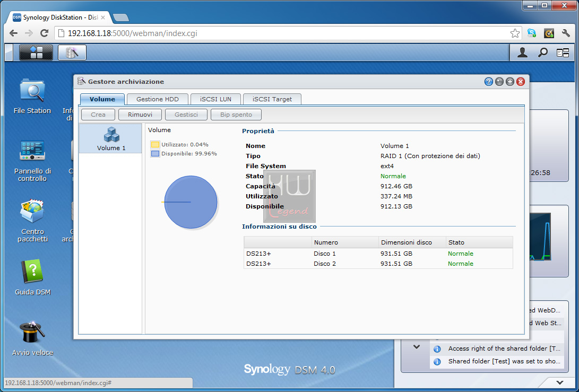Click the Skype extension icon
Image resolution: width=579 pixels, height=392 pixels.
(531, 33)
